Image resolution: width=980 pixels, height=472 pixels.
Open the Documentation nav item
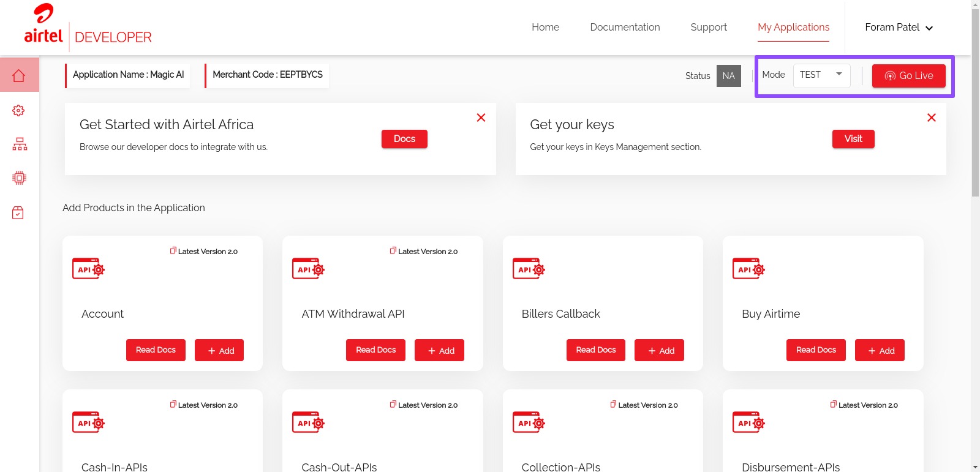(625, 28)
